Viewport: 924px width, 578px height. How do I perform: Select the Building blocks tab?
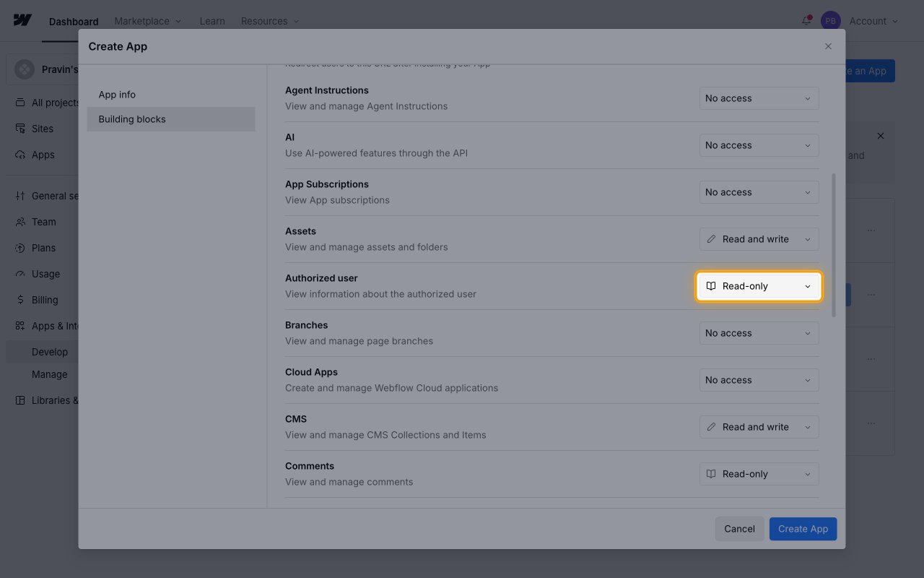pyautogui.click(x=171, y=119)
